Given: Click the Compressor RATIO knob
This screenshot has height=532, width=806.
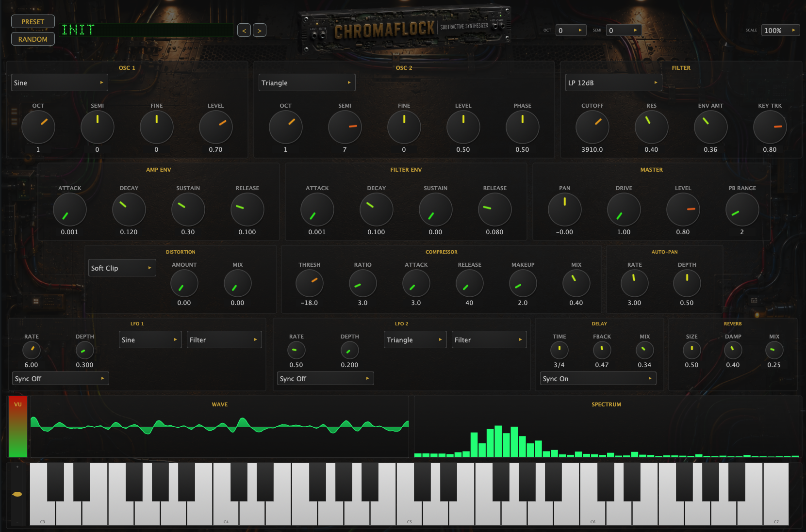Looking at the screenshot, I should point(363,283).
